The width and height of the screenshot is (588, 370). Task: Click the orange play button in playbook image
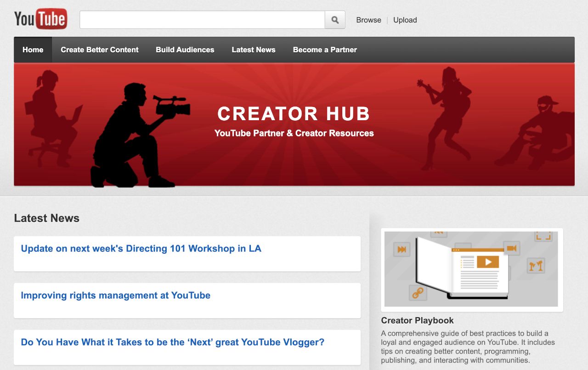(x=488, y=262)
